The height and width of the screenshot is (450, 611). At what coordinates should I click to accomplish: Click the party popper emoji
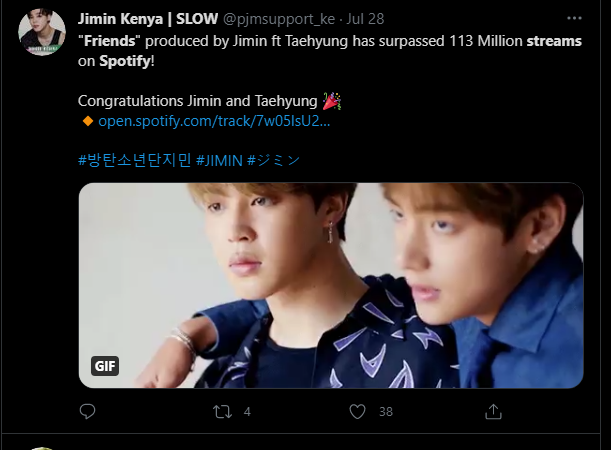[x=333, y=101]
